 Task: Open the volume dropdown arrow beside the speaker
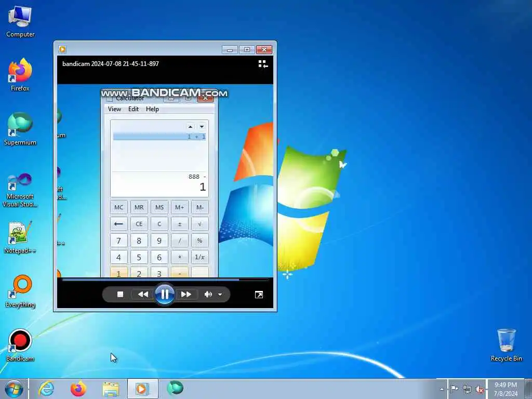pyautogui.click(x=220, y=295)
